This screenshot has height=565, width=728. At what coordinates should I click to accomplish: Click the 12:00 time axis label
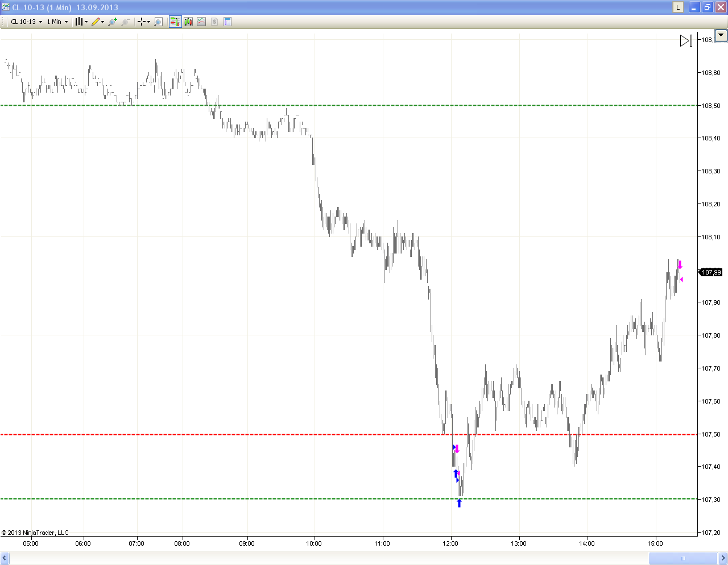450,543
